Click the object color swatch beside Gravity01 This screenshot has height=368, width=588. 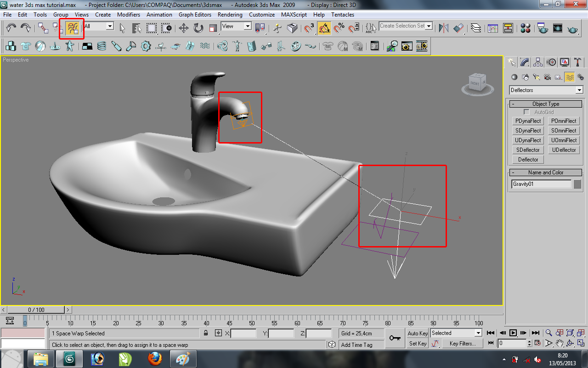tap(577, 184)
